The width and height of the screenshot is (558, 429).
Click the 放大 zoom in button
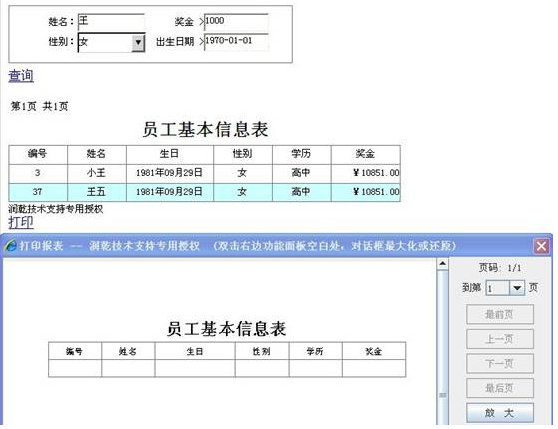[500, 413]
